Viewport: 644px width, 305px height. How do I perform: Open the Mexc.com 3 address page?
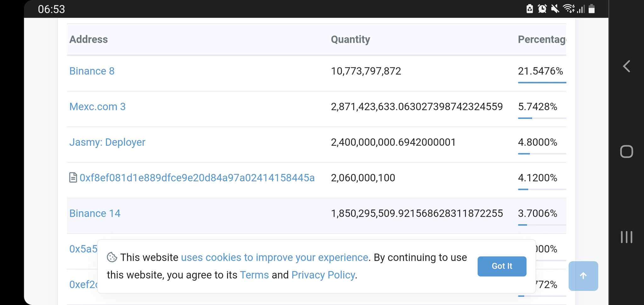click(97, 107)
